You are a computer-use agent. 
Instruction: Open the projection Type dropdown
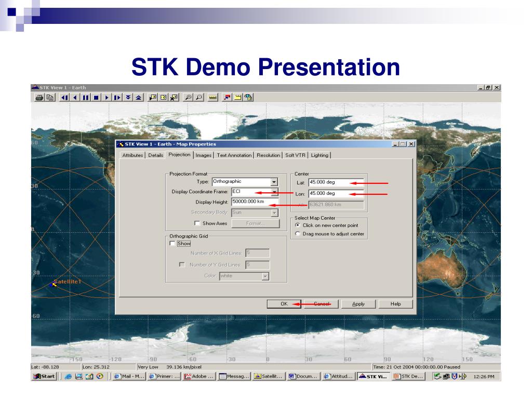pyautogui.click(x=274, y=182)
